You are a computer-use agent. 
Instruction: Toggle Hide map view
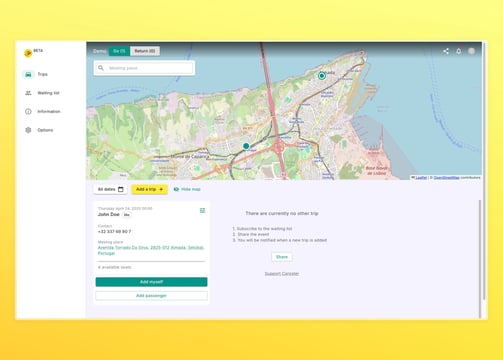tap(187, 189)
